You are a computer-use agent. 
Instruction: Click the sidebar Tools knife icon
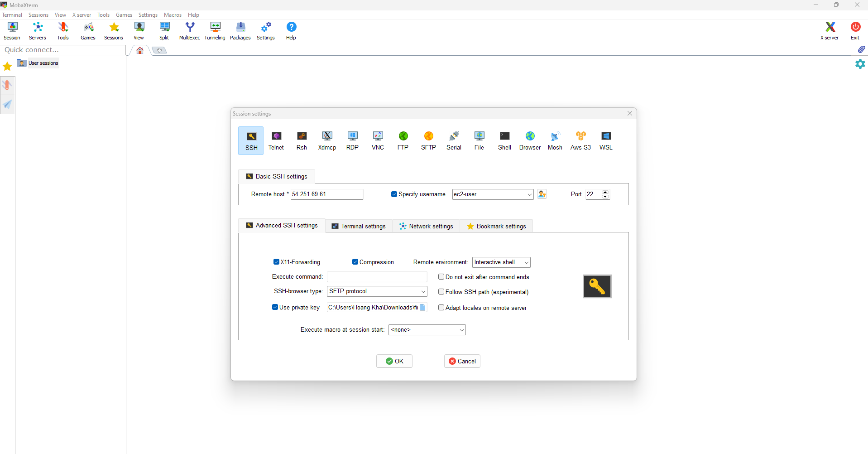pyautogui.click(x=7, y=85)
